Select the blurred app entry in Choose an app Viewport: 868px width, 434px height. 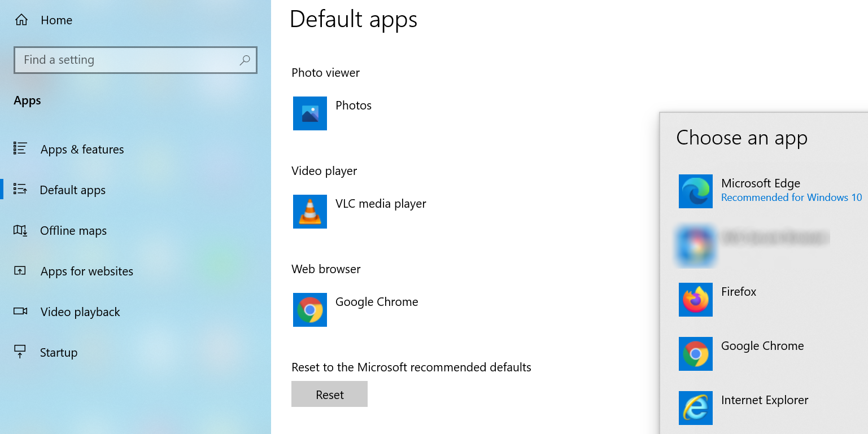(751, 246)
